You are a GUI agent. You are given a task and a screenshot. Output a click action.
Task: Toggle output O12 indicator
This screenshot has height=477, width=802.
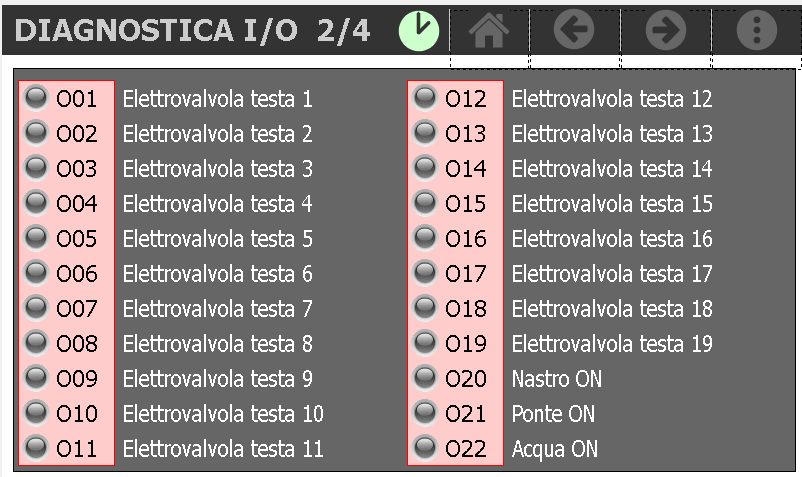pos(426,97)
